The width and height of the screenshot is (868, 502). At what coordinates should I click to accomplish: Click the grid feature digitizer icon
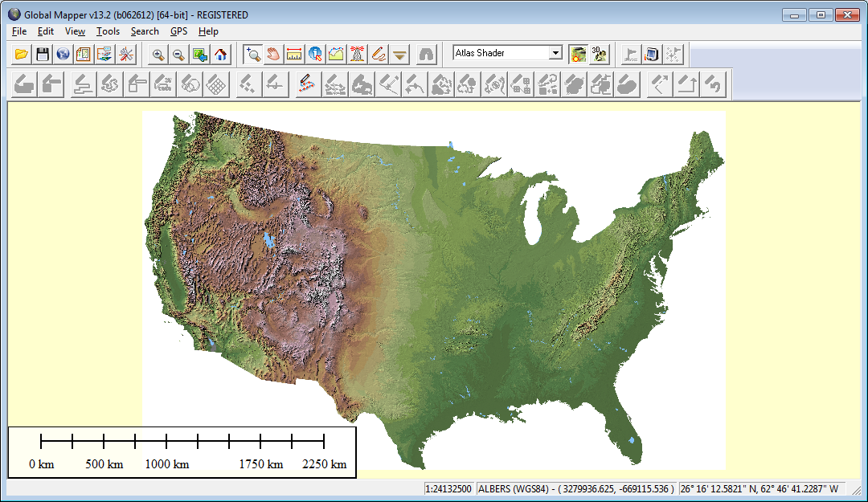217,84
